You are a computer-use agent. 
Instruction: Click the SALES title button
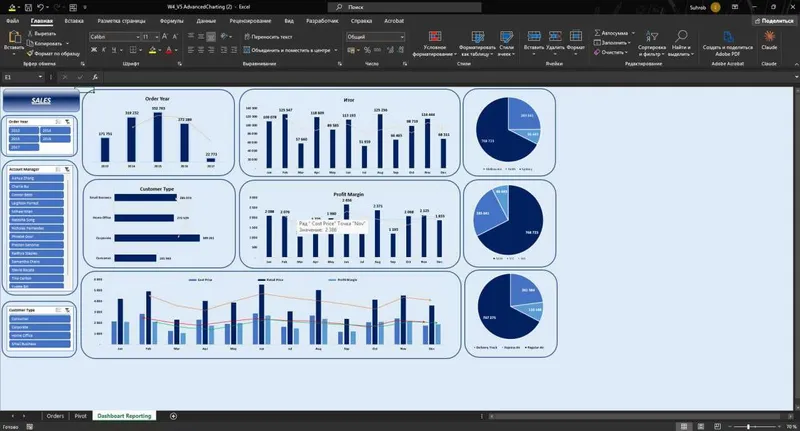[41, 100]
